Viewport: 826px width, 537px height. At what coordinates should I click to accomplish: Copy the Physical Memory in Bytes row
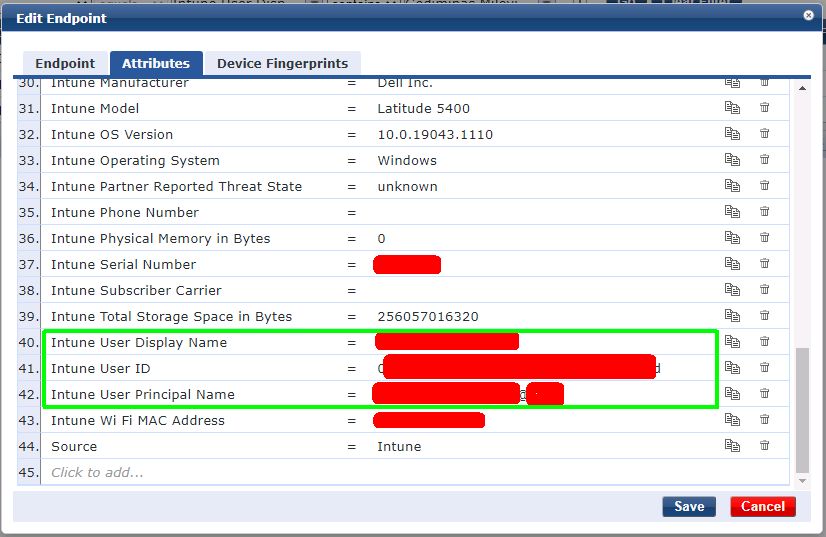732,237
